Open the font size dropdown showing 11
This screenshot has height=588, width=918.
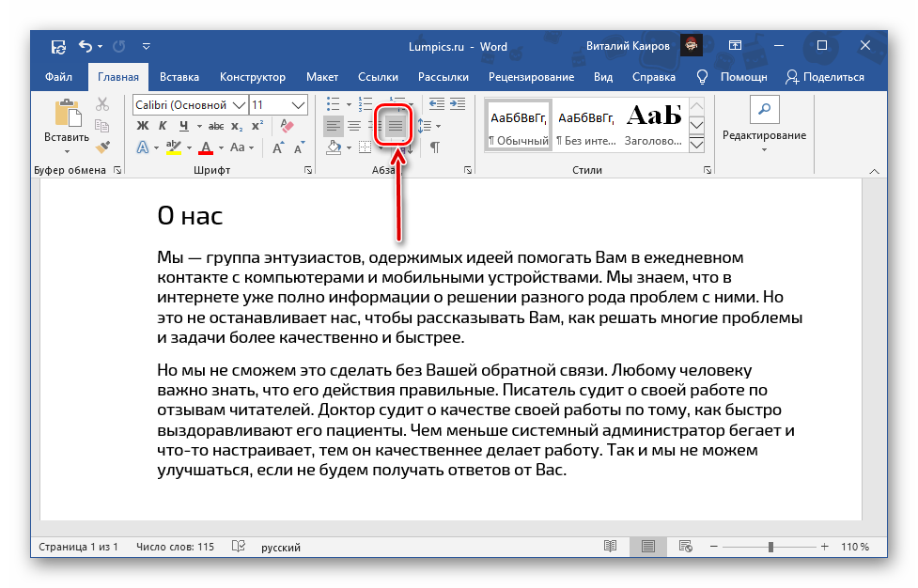coord(299,104)
